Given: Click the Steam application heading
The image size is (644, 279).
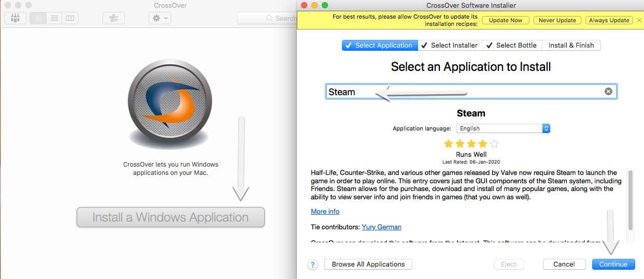Looking at the screenshot, I should point(471,113).
